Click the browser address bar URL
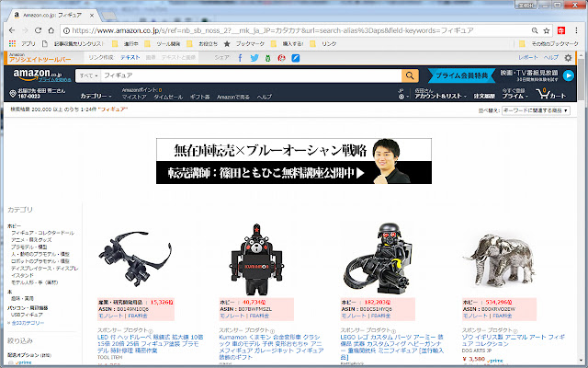 pyautogui.click(x=273, y=30)
